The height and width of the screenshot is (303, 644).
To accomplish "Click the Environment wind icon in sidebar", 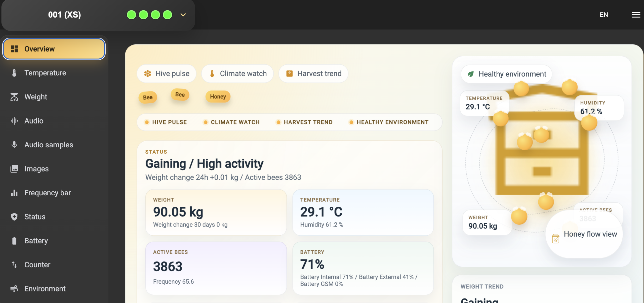I will coord(14,289).
